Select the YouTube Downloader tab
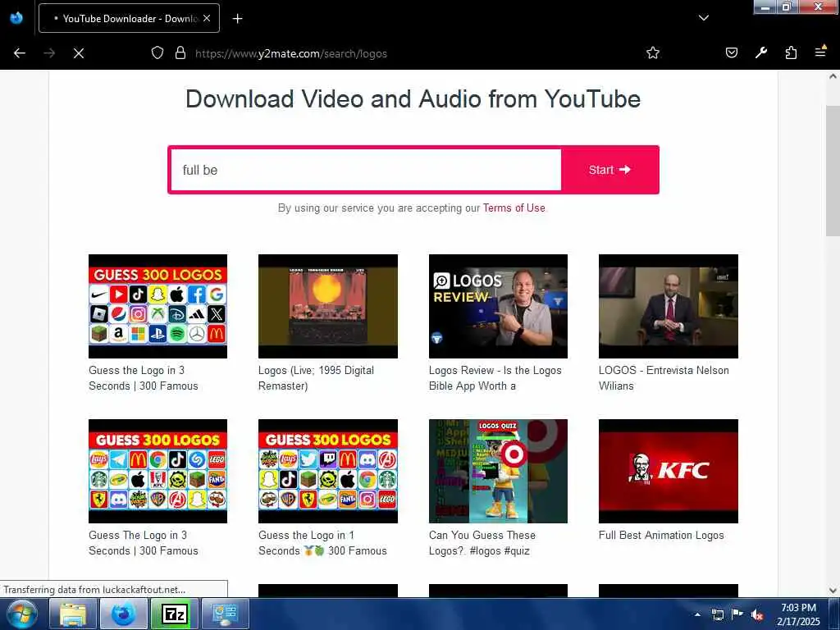Viewport: 840px width, 630px height. coord(129,18)
